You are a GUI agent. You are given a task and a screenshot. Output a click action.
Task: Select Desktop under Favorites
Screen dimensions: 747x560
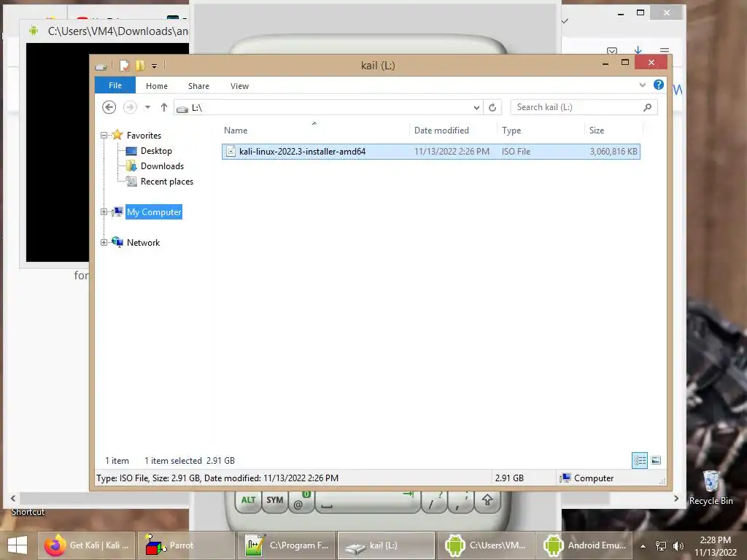156,151
